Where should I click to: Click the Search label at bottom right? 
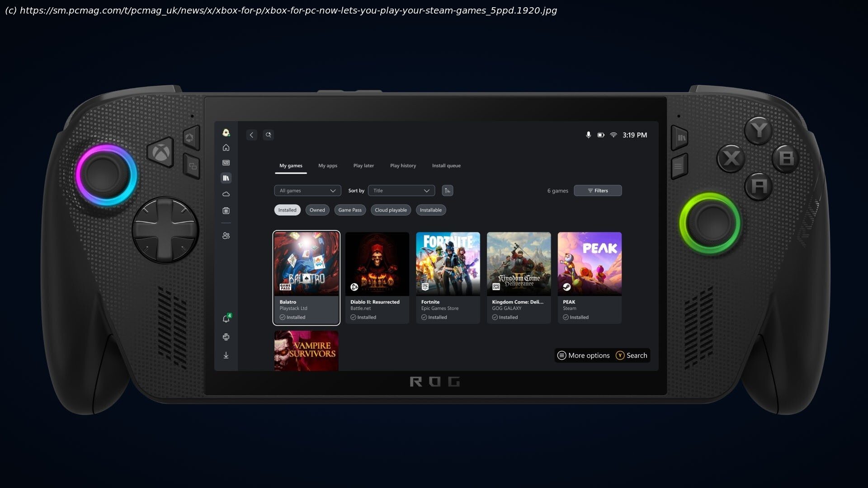637,356
